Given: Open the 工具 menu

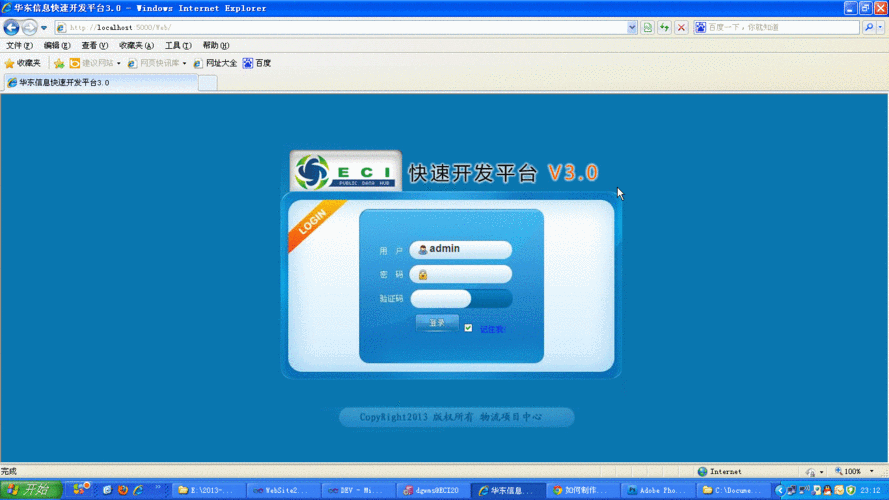Looking at the screenshot, I should click(x=178, y=45).
